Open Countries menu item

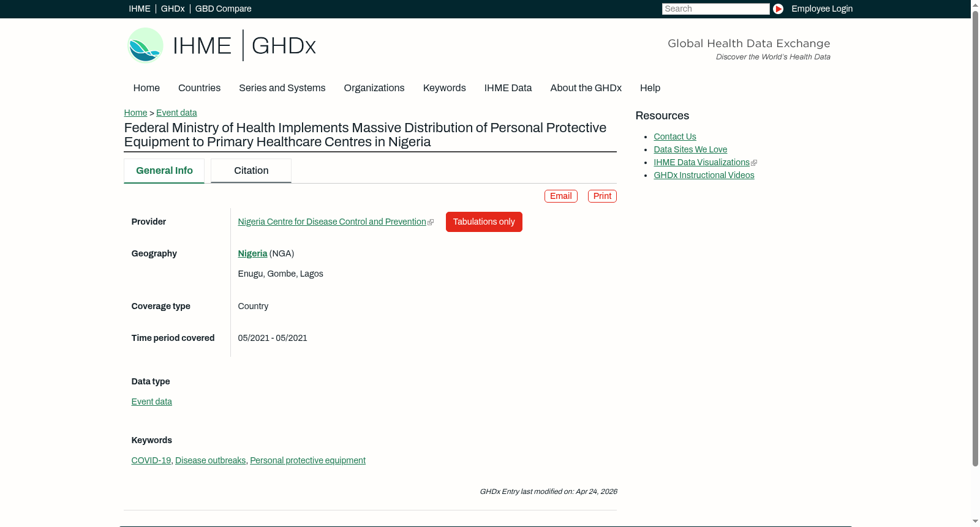click(199, 88)
